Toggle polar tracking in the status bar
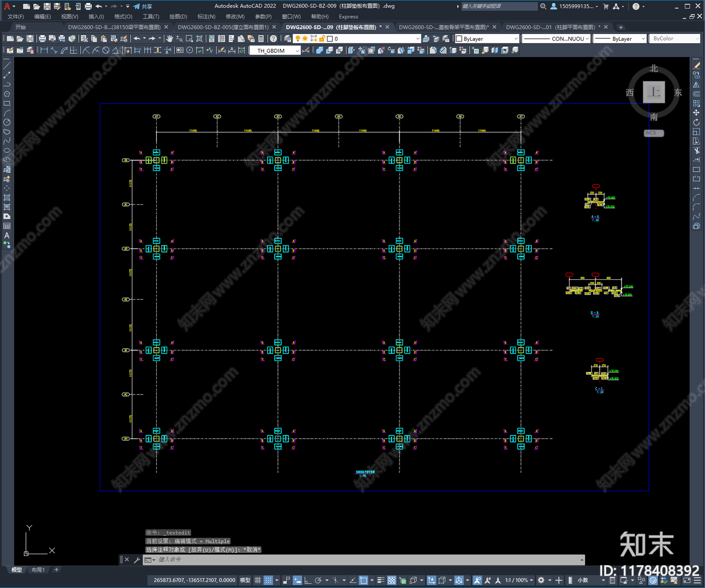The width and height of the screenshot is (705, 588). pos(318,580)
